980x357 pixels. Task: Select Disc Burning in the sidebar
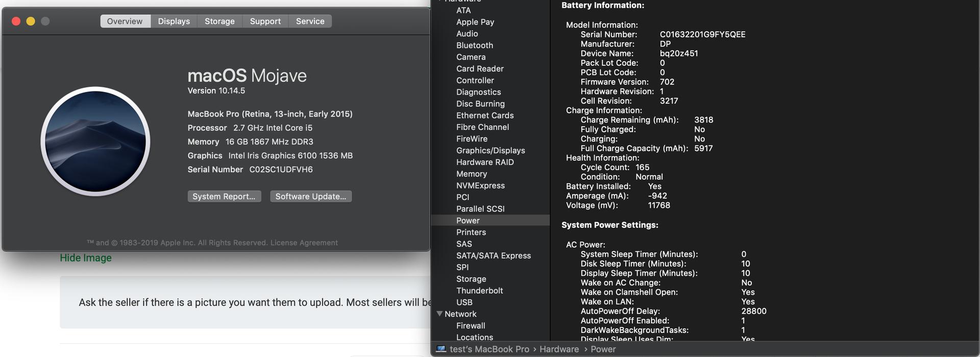[x=480, y=104]
